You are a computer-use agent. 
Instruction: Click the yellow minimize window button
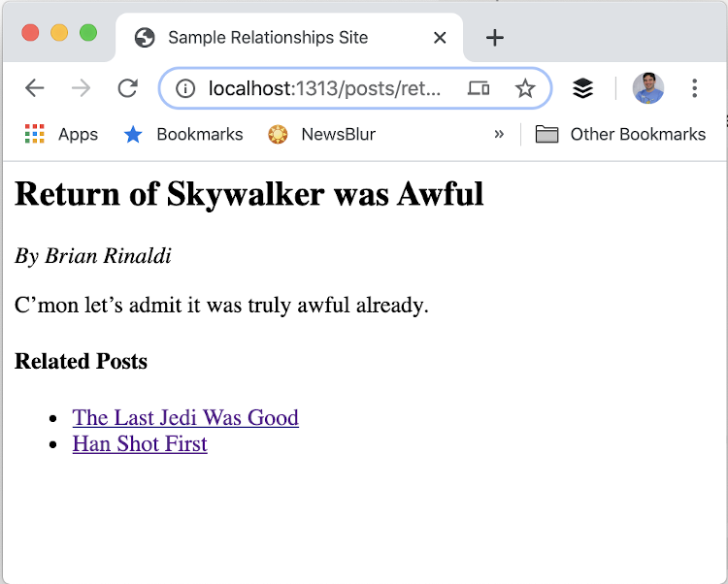pos(59,33)
